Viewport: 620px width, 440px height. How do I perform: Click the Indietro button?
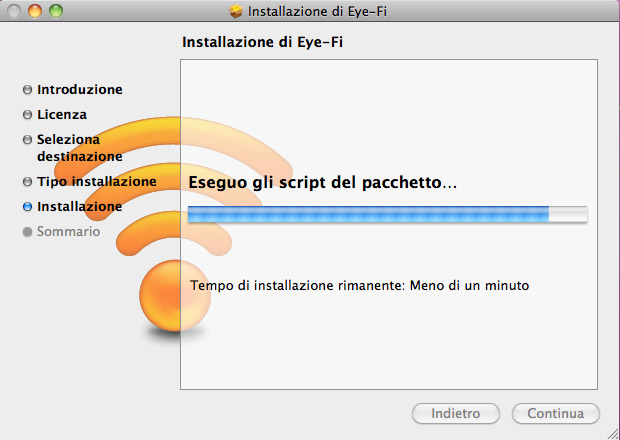click(x=456, y=414)
